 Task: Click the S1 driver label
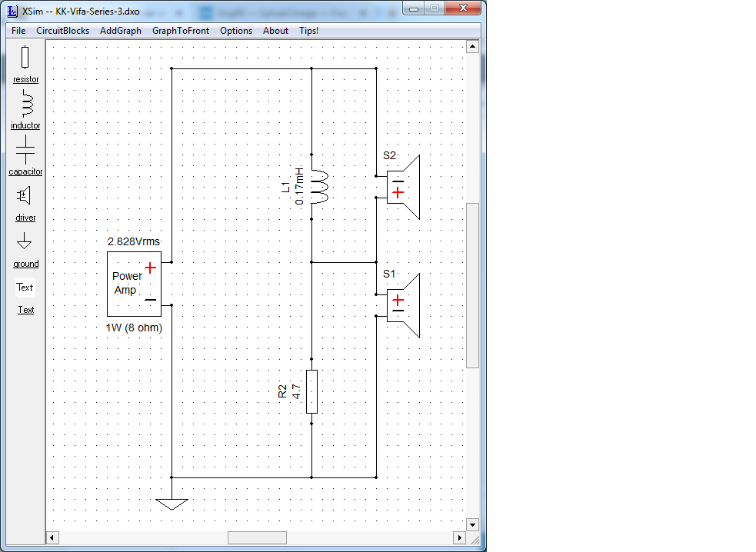[389, 274]
